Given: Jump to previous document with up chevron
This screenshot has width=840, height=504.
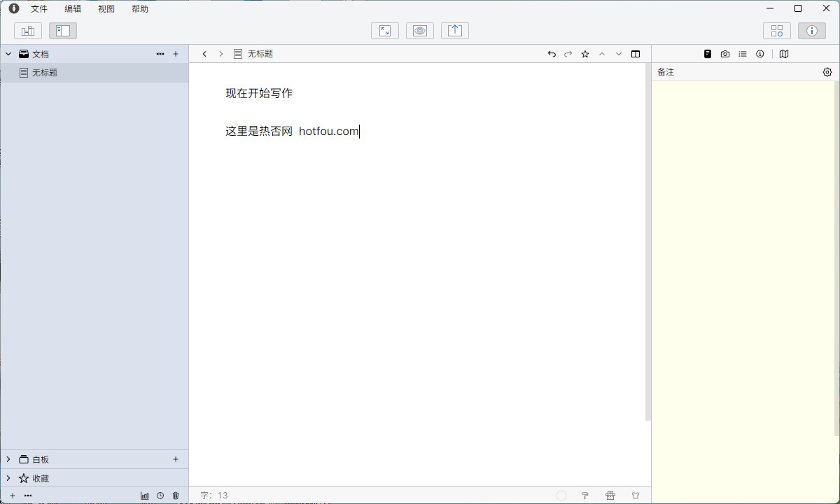Looking at the screenshot, I should tap(602, 54).
